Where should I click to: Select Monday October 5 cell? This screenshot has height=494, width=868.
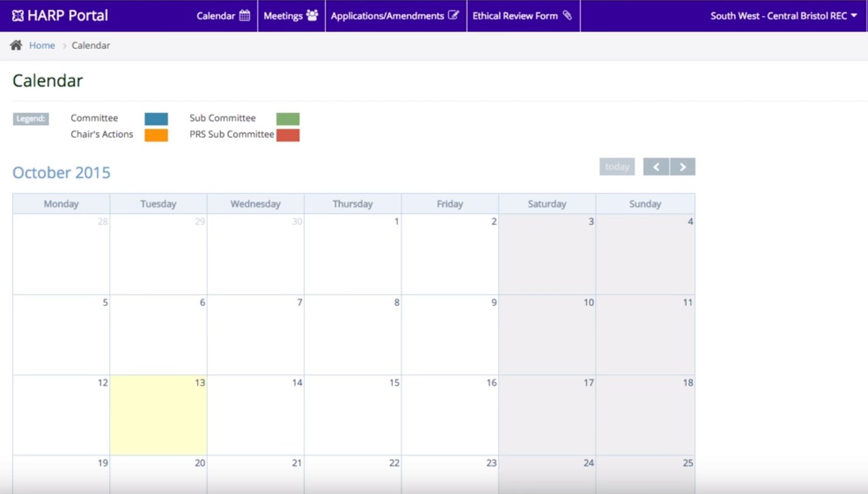(x=61, y=335)
